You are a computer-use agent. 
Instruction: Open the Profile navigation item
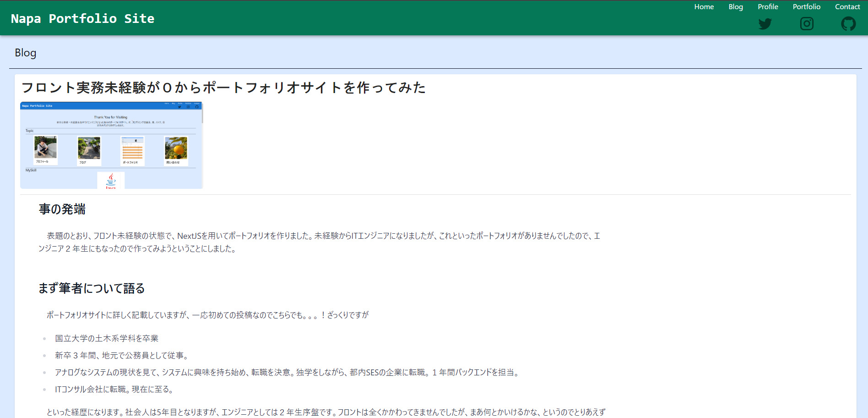point(768,7)
